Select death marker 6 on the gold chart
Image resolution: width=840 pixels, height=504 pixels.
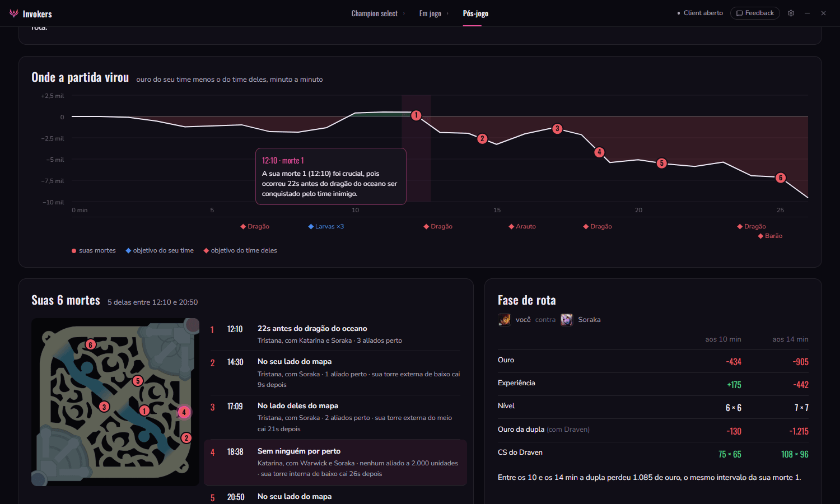click(781, 178)
